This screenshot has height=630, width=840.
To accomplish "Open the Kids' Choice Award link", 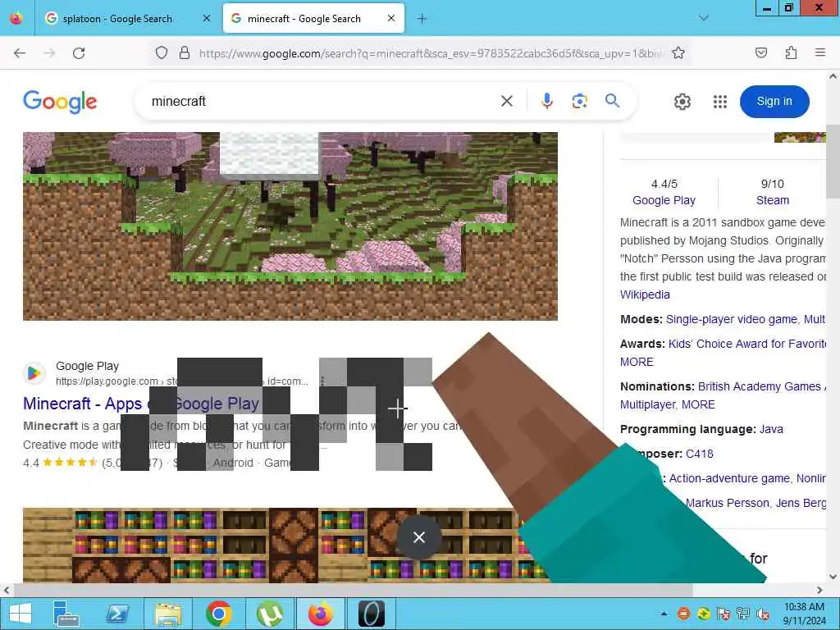I will tap(747, 344).
